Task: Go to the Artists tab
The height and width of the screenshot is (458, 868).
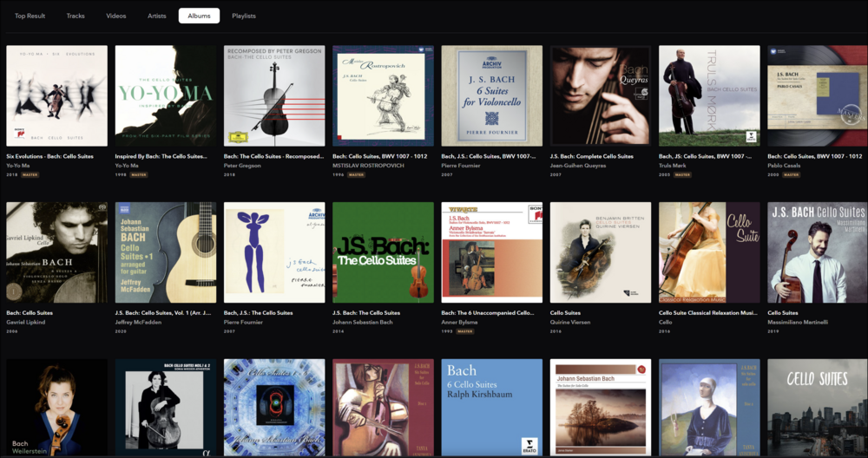Action: (x=157, y=16)
